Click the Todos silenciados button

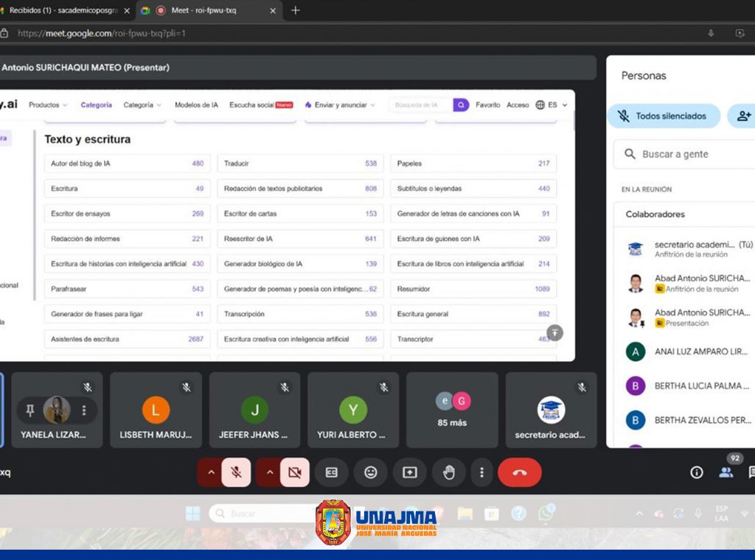[664, 116]
